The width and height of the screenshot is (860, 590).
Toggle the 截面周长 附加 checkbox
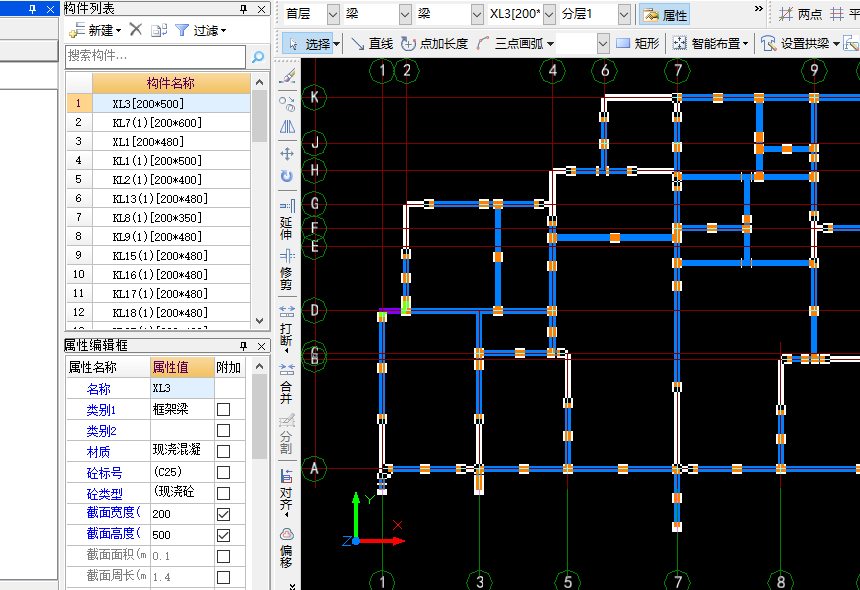click(x=223, y=577)
